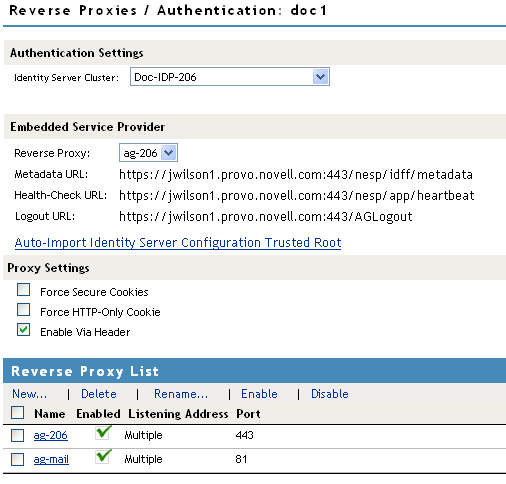Screen dimensions: 506x484
Task: Click Multiple address in ag-mail row
Action: [143, 459]
